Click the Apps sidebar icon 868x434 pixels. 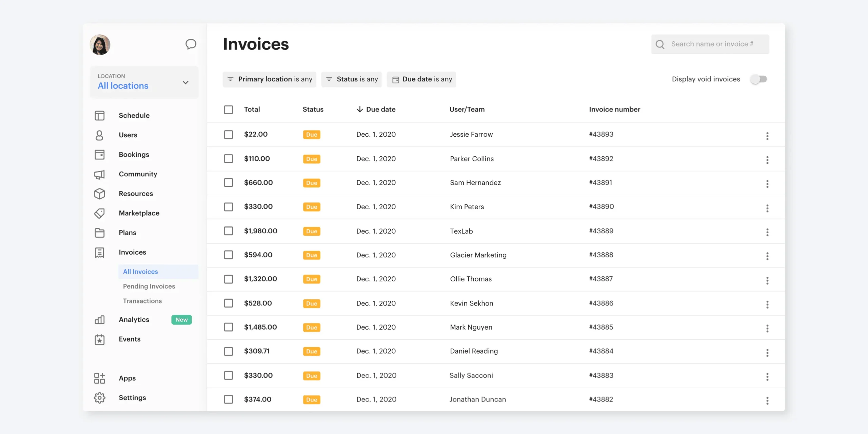pos(100,378)
